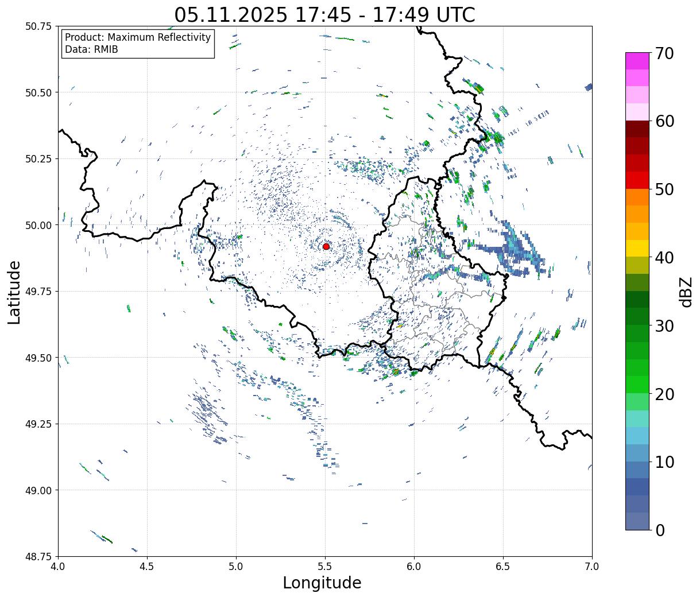The width and height of the screenshot is (700, 597).
Task: Click the colorbar tick label "50"
Action: pyautogui.click(x=664, y=189)
